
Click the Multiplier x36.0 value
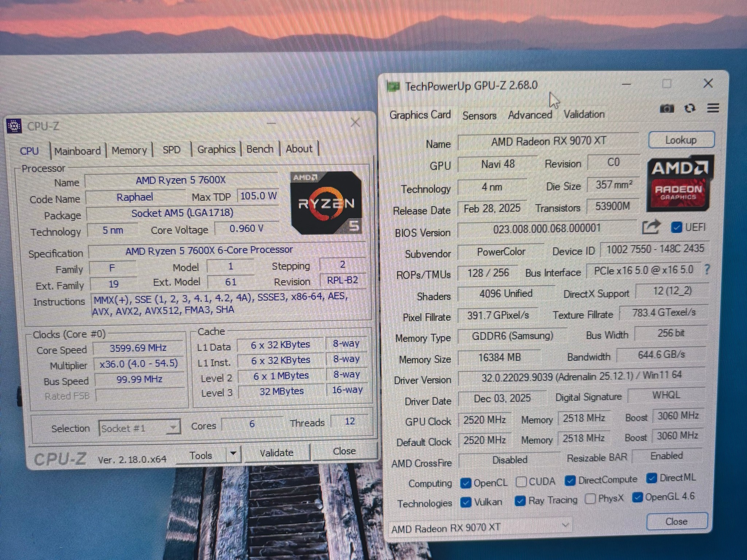[x=139, y=363]
